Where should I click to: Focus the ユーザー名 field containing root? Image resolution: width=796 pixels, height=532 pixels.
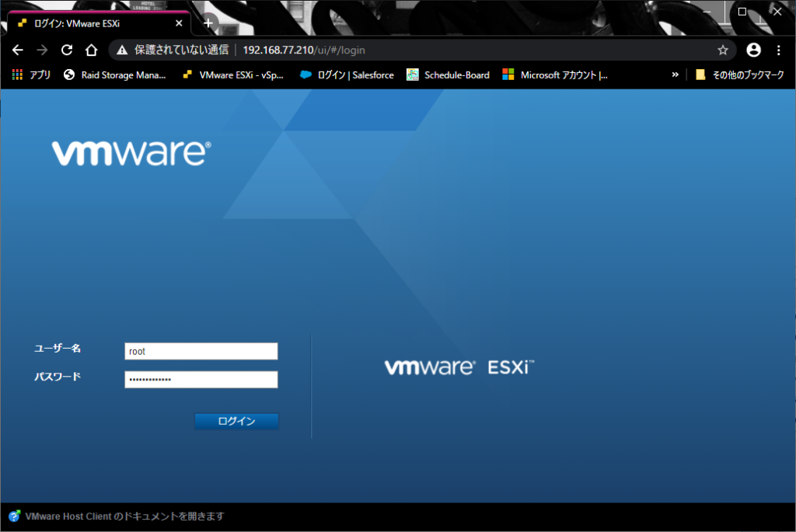(x=201, y=351)
